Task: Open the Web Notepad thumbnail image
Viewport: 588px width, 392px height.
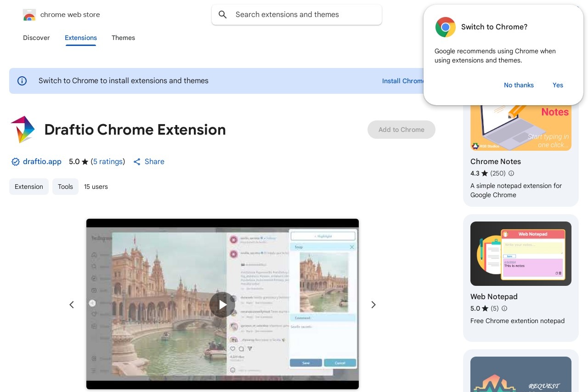Action: (521, 254)
